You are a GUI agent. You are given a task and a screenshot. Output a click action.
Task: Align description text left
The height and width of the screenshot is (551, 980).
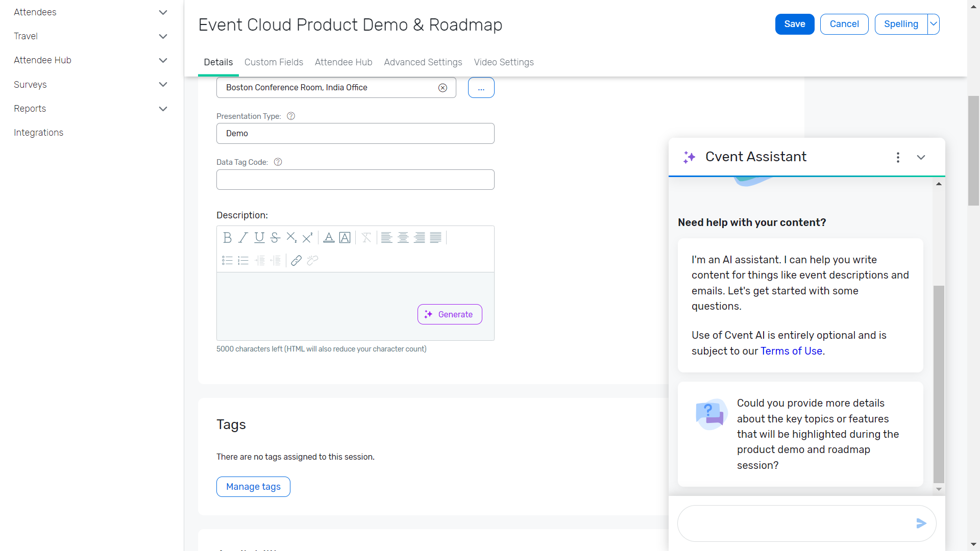tap(387, 237)
